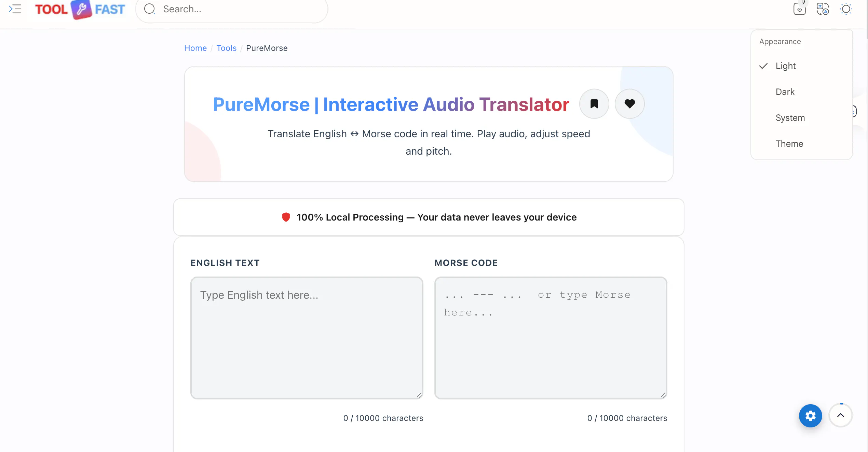Go to Tools breadcrumb link
Image resolution: width=868 pixels, height=452 pixels.
(226, 48)
